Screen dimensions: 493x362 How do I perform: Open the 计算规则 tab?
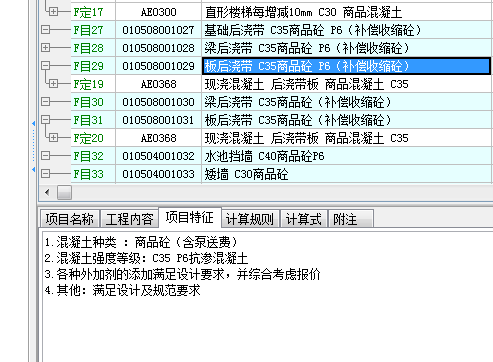[x=250, y=219]
